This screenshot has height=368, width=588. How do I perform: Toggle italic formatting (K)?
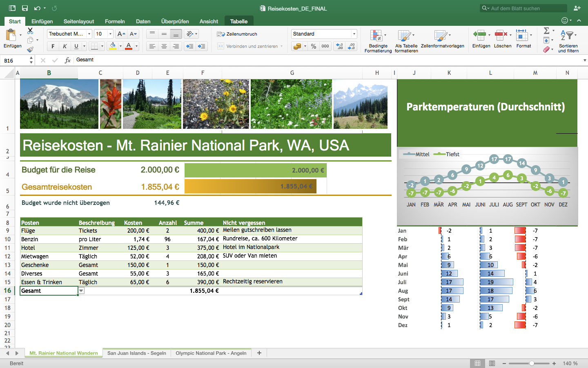click(65, 46)
